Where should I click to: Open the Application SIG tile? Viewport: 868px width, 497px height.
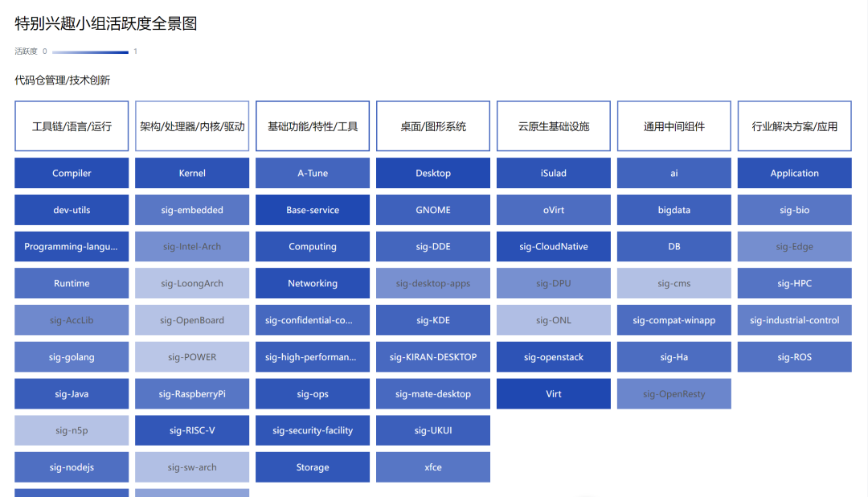coord(794,173)
